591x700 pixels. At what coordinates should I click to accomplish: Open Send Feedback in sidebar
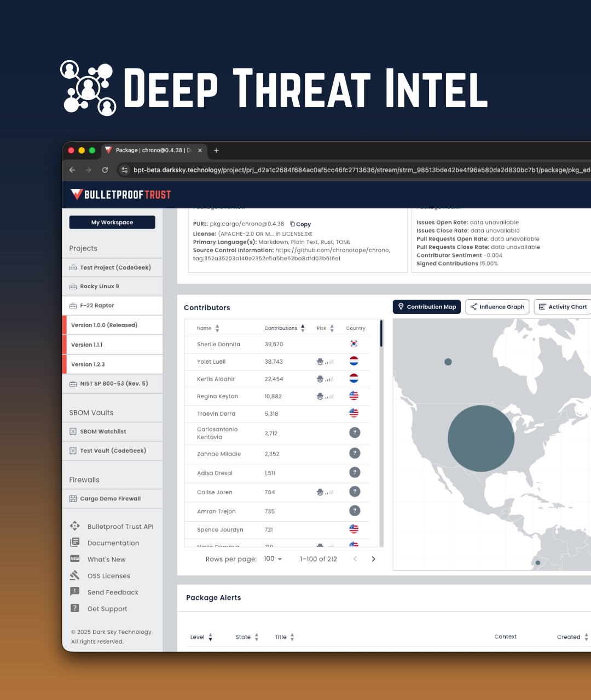(x=104, y=592)
